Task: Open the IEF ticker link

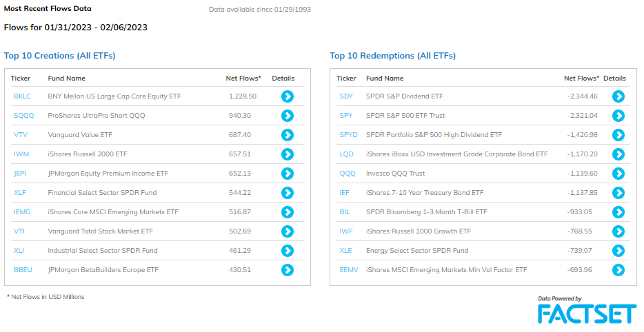Action: [x=345, y=193]
